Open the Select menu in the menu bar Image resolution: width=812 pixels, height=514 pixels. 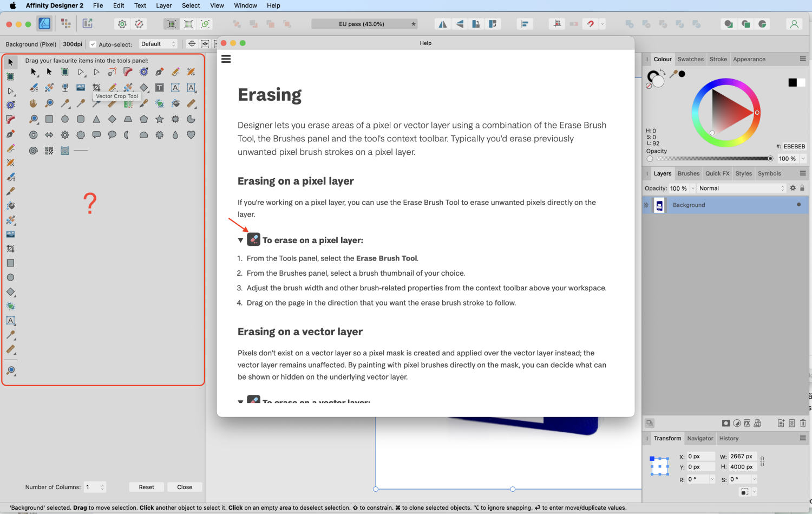[191, 5]
